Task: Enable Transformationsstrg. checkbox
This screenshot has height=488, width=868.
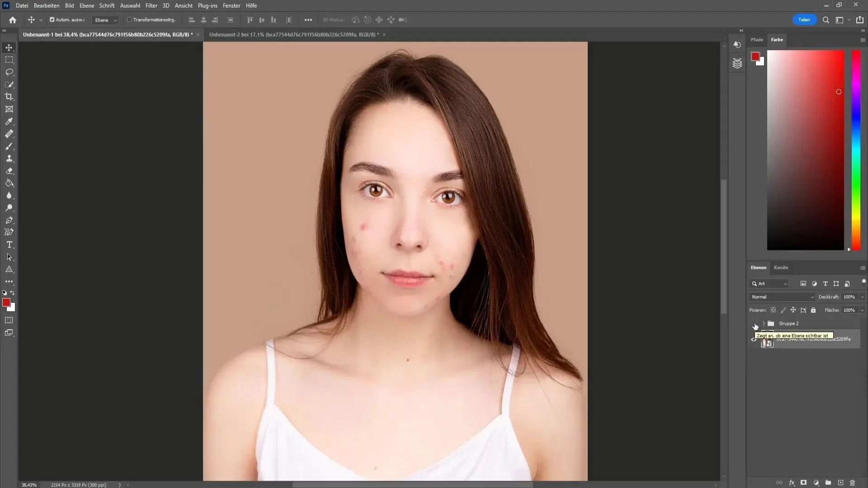Action: pyautogui.click(x=129, y=20)
